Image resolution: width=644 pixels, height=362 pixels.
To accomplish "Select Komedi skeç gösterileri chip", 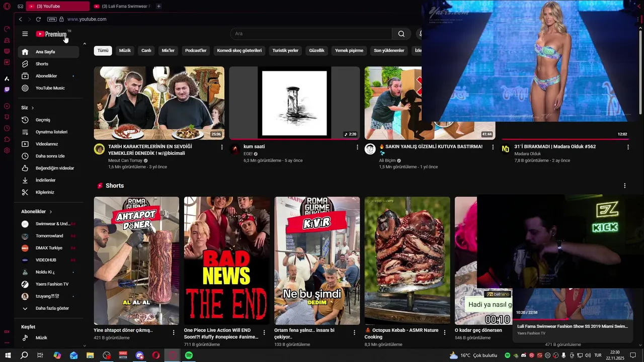I will coord(239,50).
